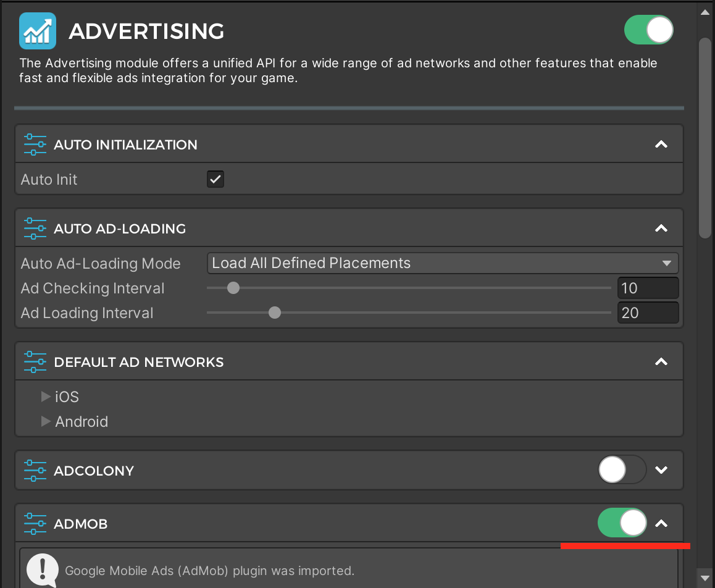Click the DEFAULT AD NETWORKS header title
Screen dimensions: 715x588
[x=139, y=362]
